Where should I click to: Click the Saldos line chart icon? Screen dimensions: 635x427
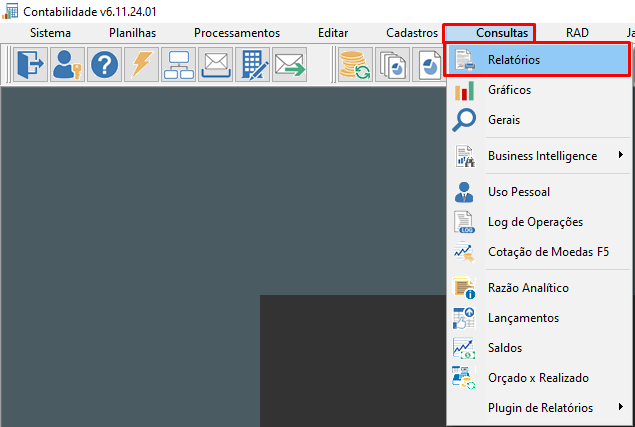click(x=464, y=348)
